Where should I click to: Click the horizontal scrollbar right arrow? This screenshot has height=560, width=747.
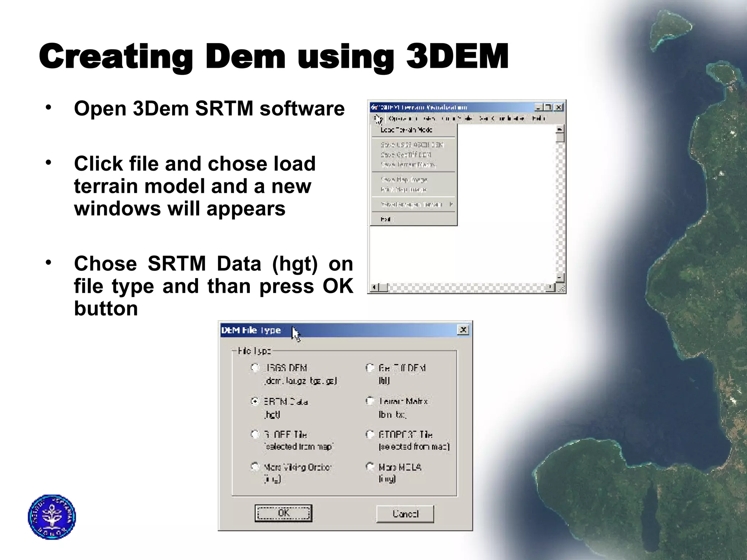(x=550, y=288)
